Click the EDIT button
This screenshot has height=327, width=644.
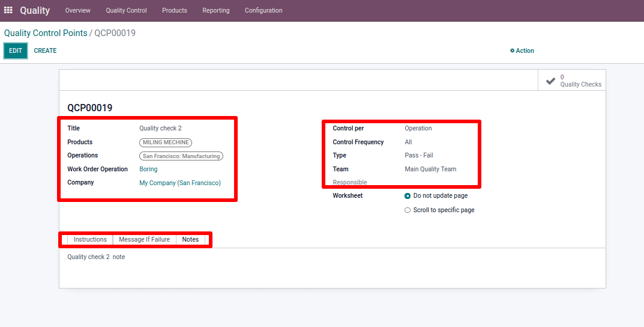click(x=16, y=50)
